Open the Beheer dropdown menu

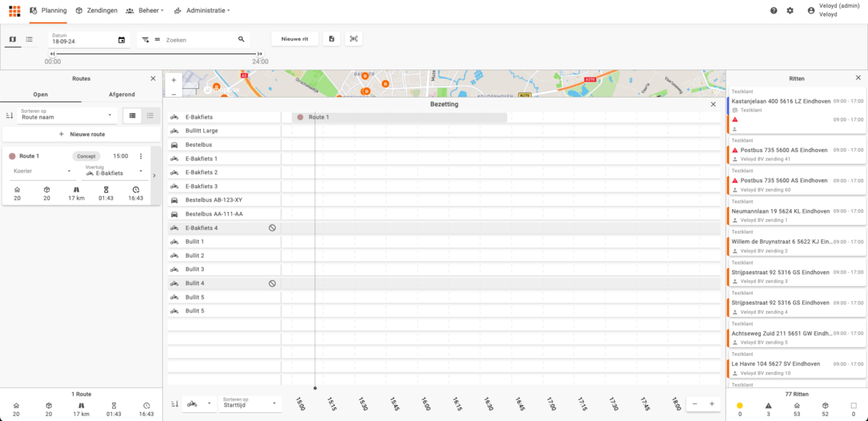pyautogui.click(x=145, y=11)
